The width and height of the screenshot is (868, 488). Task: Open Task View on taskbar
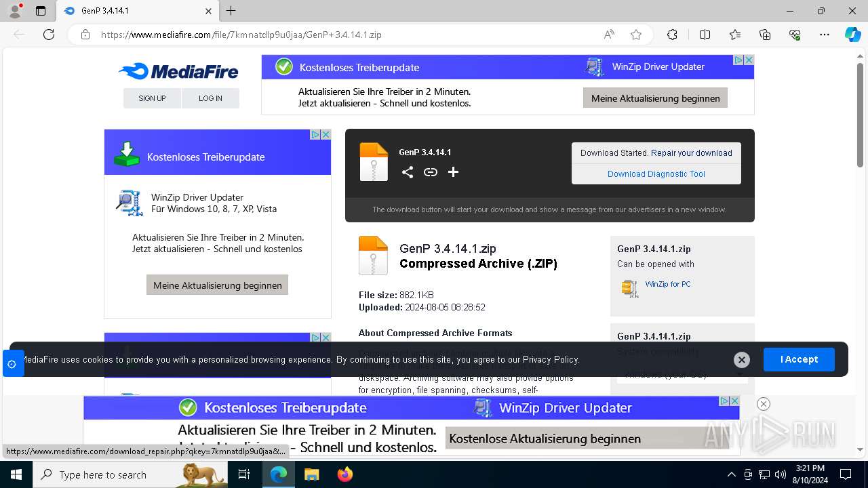click(244, 474)
